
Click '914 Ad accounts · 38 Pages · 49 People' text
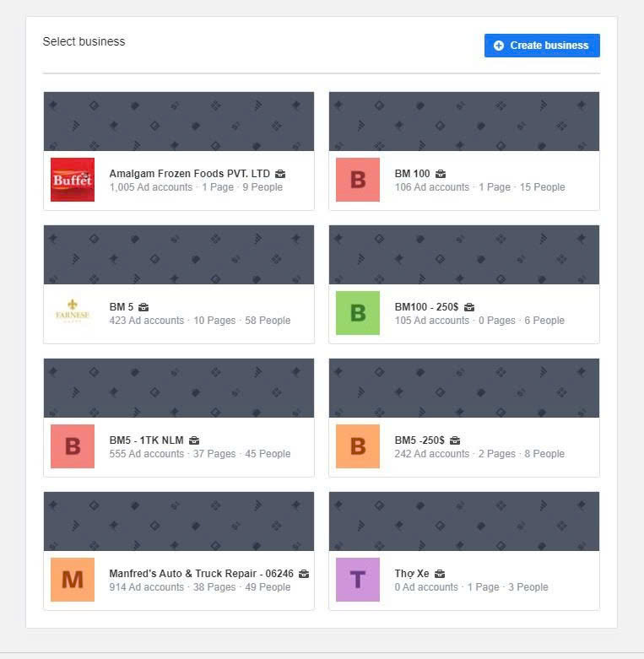(x=200, y=586)
